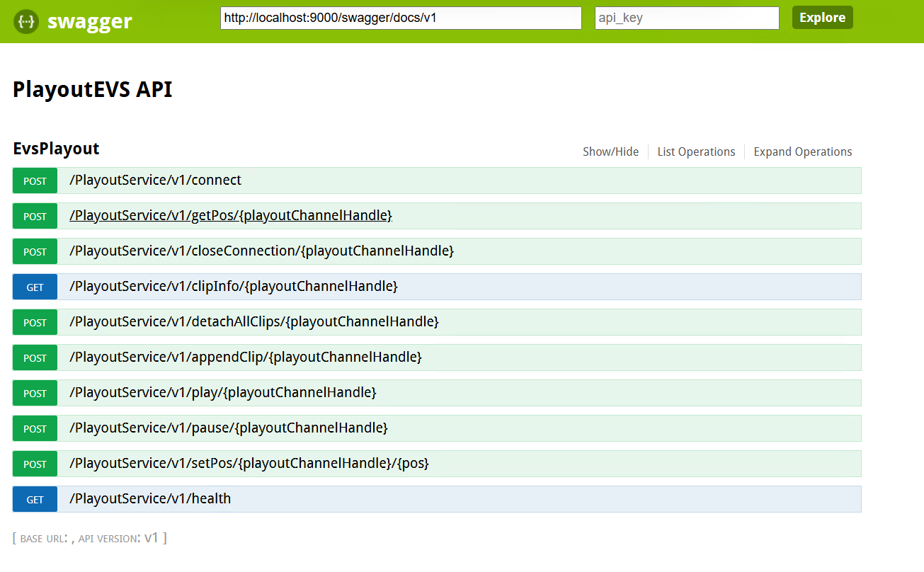Screen dimensions: 924x572
Task: Click the swagger logo icon
Action: pyautogui.click(x=26, y=21)
